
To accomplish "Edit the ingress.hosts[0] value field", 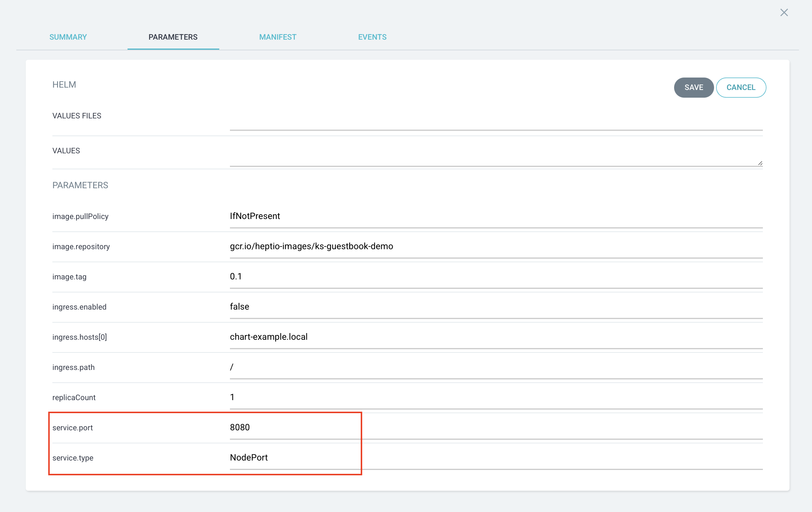I will pos(496,337).
